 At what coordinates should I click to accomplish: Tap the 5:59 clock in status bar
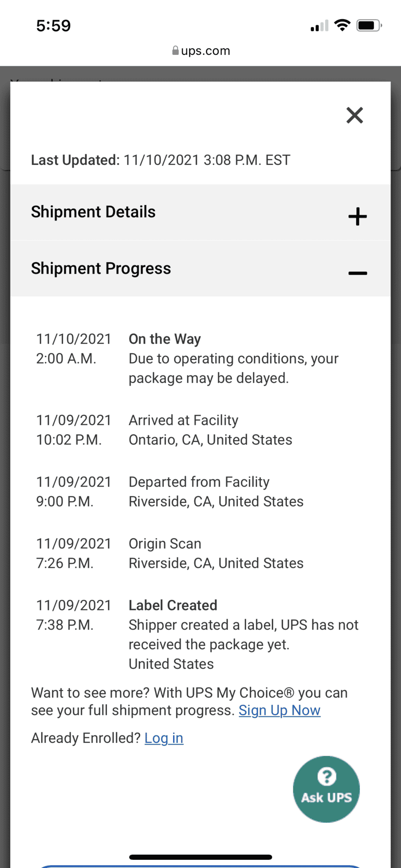point(53,26)
